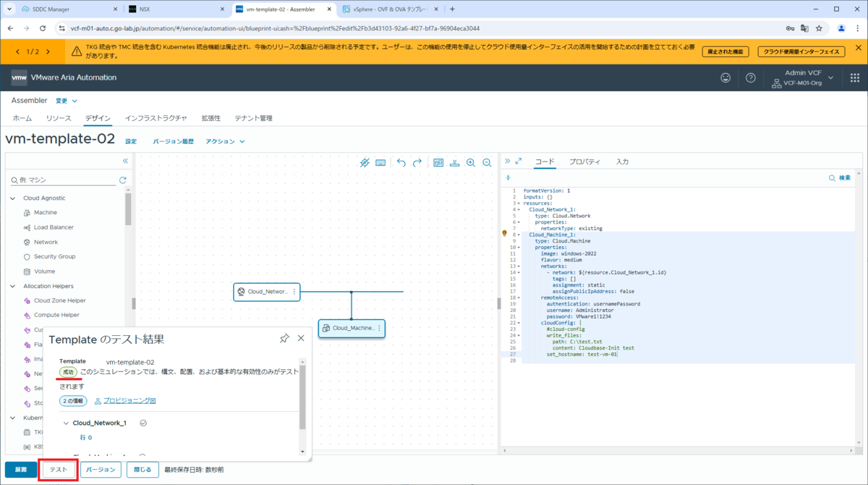Fold code at line 8 Cloud_Machine_1
Viewport: 868px width, 485px height.
519,235
